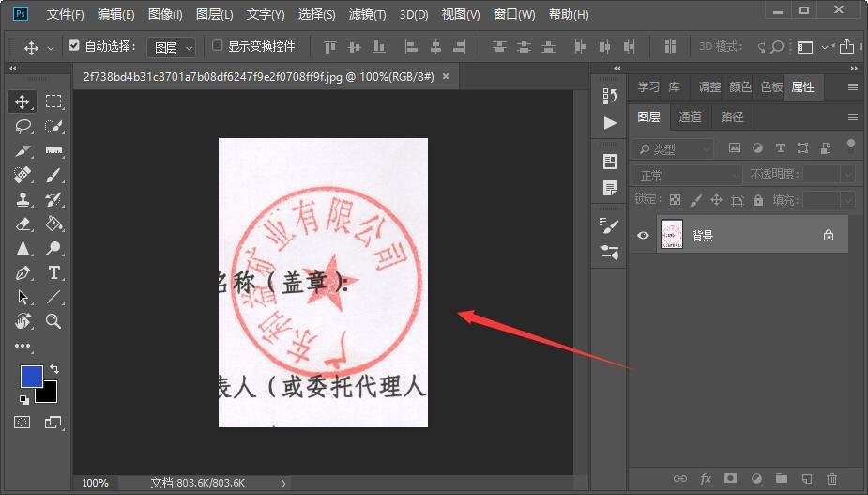Open the Edit Toolbar ellipsis button
The height and width of the screenshot is (495, 868).
tap(23, 346)
